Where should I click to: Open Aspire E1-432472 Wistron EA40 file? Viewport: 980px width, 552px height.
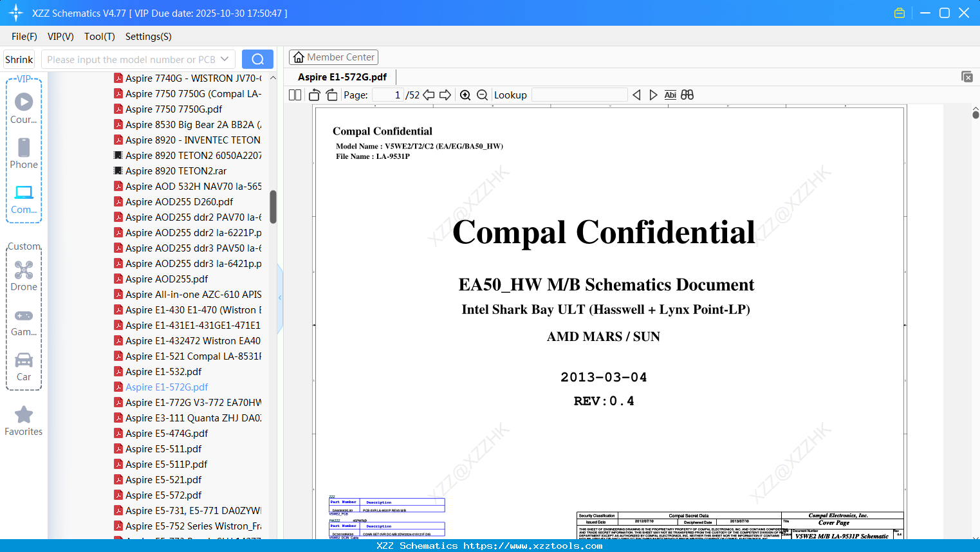pyautogui.click(x=193, y=341)
